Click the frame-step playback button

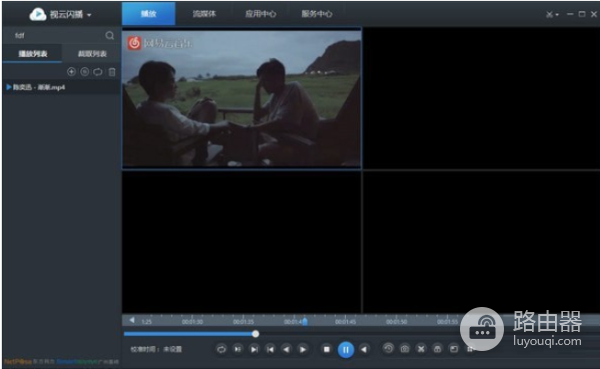pyautogui.click(x=238, y=349)
